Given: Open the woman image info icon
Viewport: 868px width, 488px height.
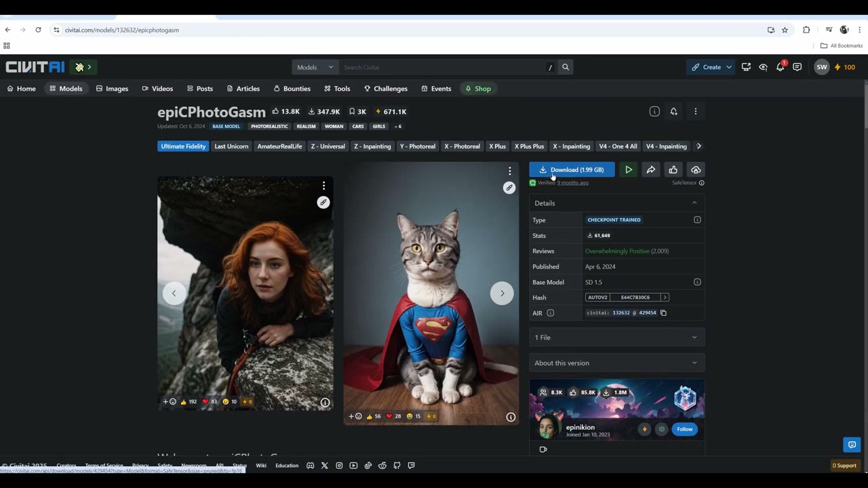Looking at the screenshot, I should (325, 403).
